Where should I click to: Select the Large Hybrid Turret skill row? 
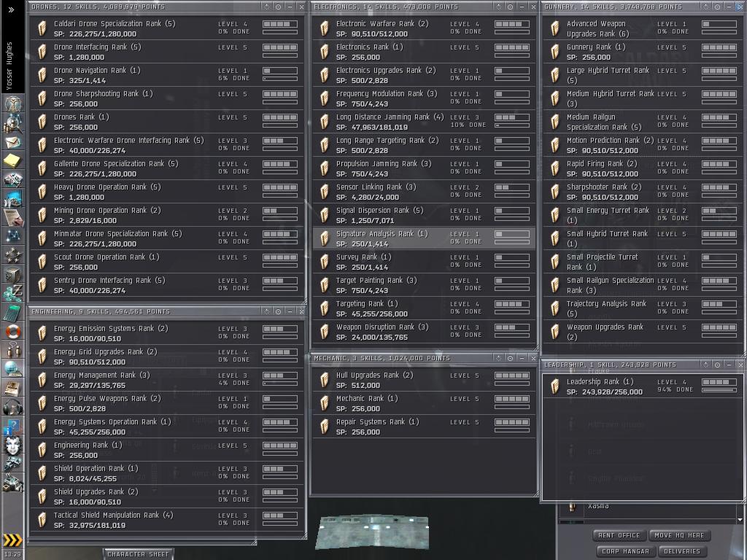point(643,75)
